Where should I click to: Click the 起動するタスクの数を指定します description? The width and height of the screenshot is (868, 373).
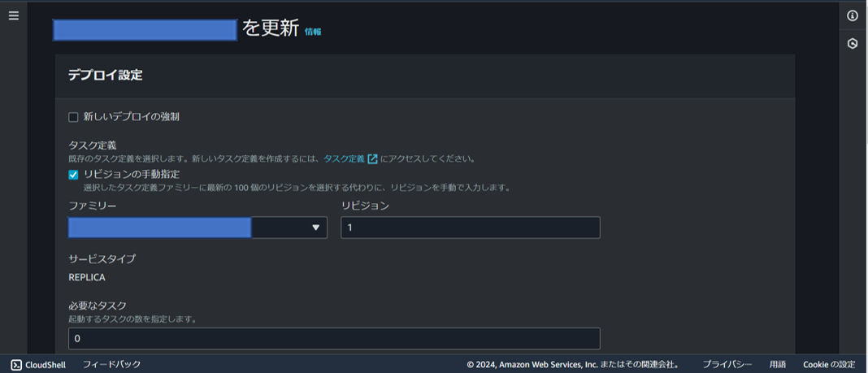tap(132, 319)
